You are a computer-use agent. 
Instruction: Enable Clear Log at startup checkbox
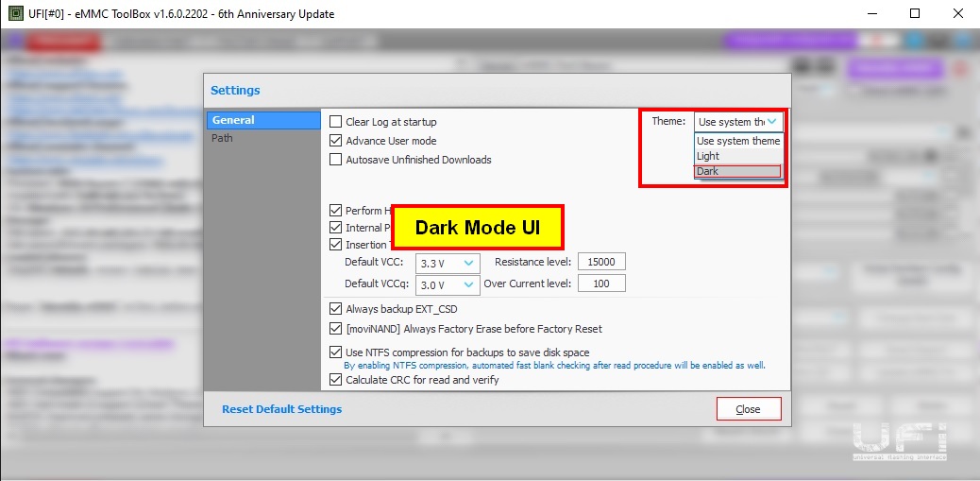tap(335, 122)
